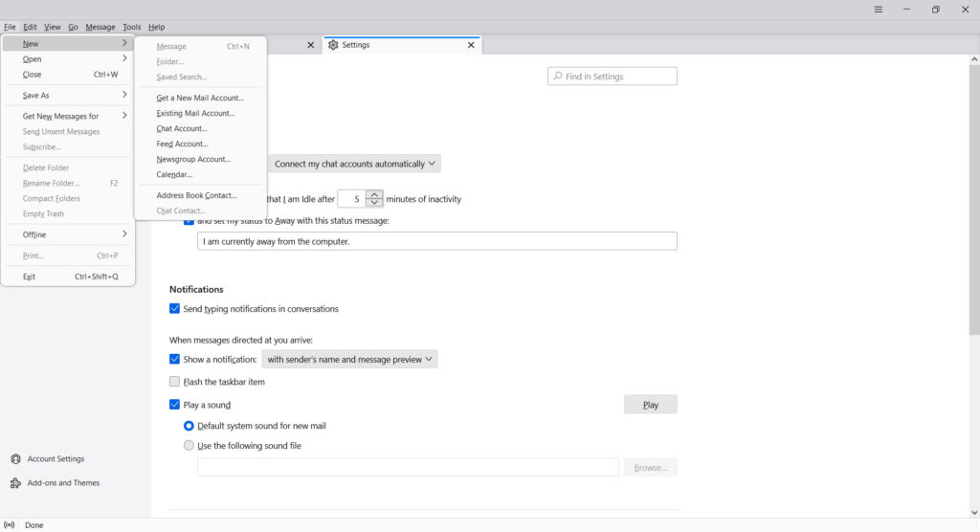Click the away status message text field
This screenshot has height=532, width=980.
(436, 241)
